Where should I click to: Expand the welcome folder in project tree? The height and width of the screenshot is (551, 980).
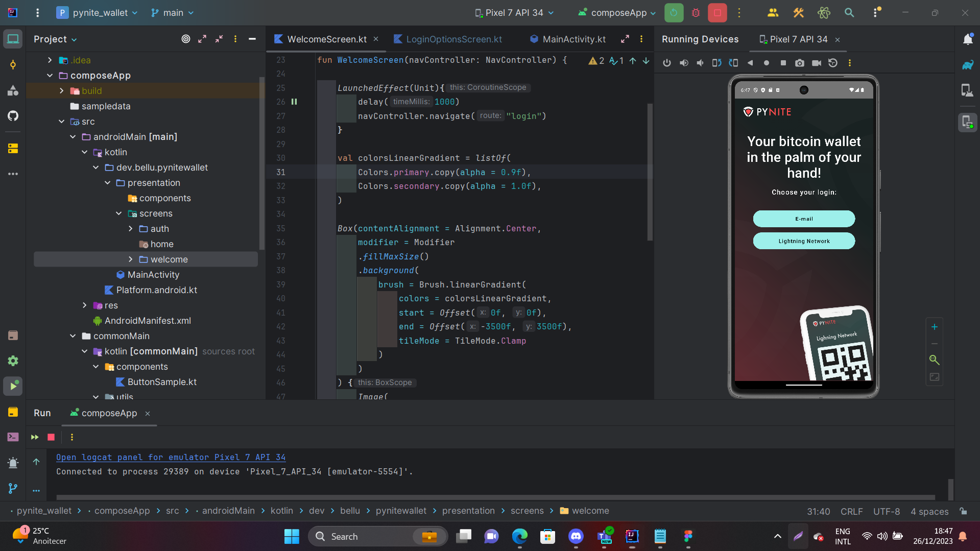[131, 259]
